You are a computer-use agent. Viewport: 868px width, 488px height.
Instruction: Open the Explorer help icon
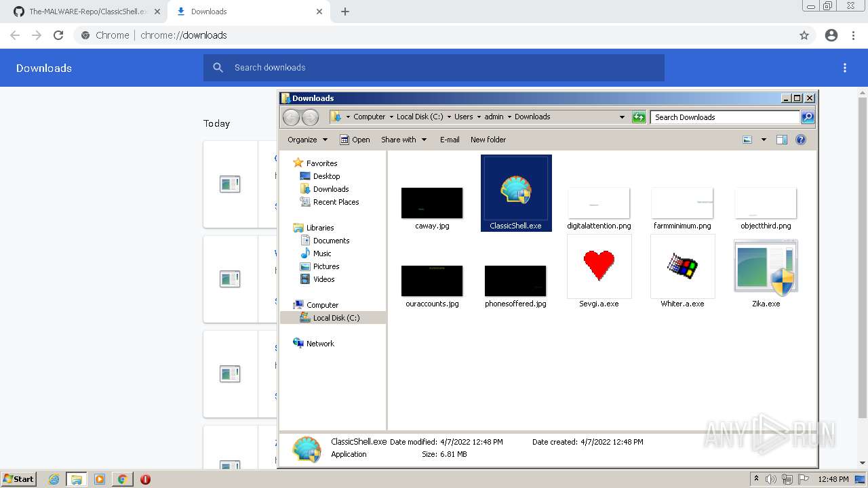pyautogui.click(x=801, y=140)
